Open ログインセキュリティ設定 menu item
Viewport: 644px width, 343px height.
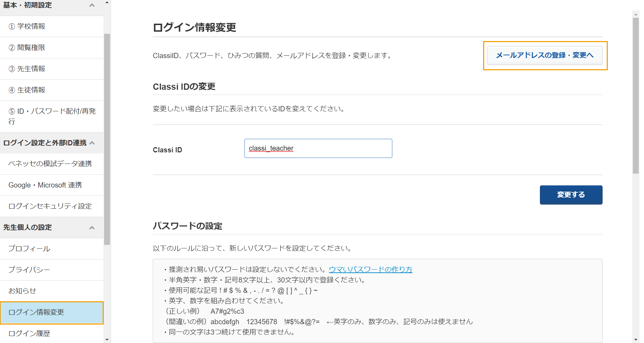tap(52, 206)
